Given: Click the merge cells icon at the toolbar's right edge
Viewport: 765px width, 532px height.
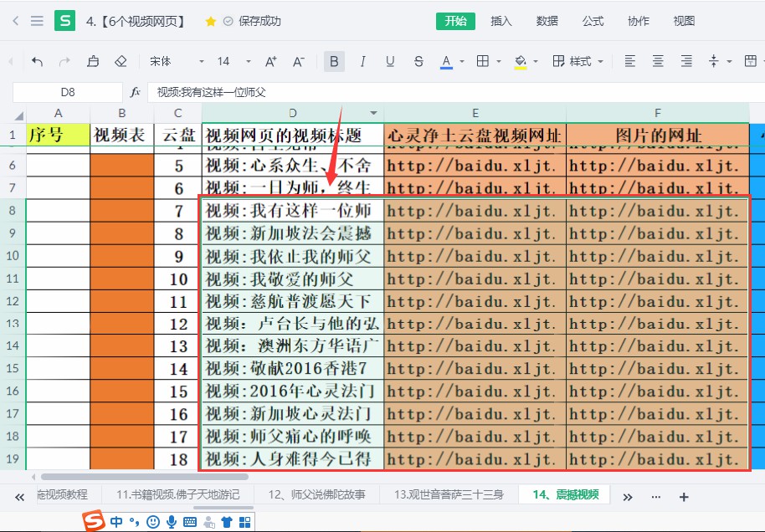Looking at the screenshot, I should coord(751,61).
